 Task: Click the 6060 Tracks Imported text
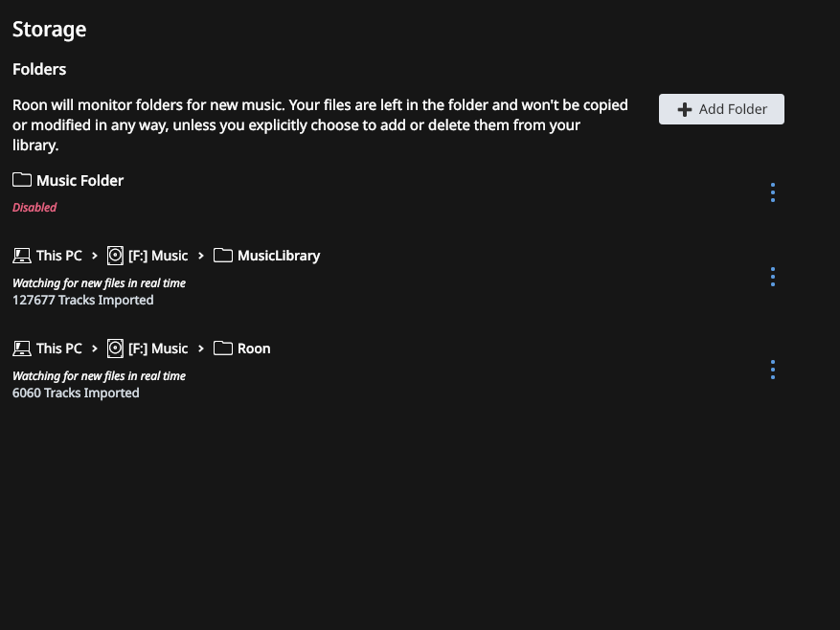click(x=76, y=393)
